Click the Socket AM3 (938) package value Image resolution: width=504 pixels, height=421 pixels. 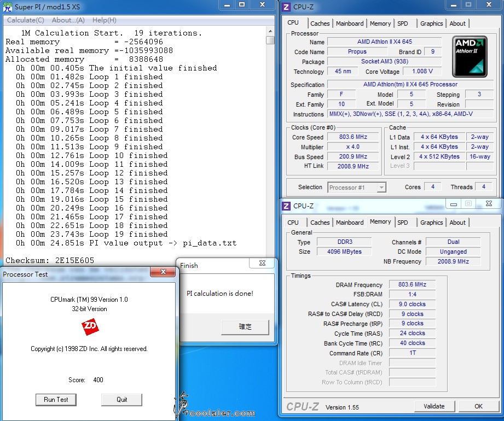coord(384,61)
